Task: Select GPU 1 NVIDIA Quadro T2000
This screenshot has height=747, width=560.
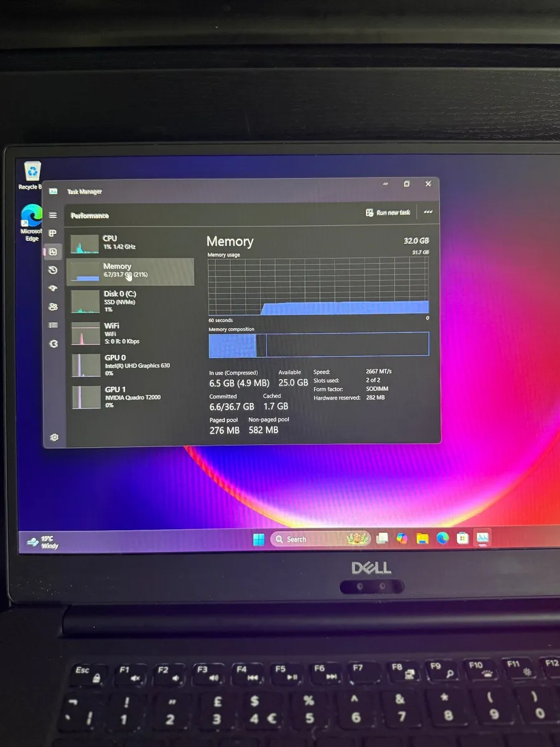Action: (x=130, y=397)
